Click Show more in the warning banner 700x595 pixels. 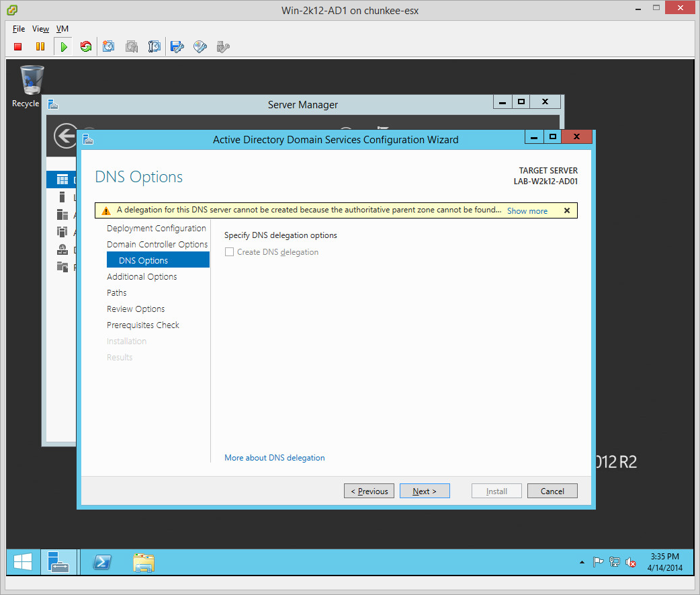click(527, 211)
